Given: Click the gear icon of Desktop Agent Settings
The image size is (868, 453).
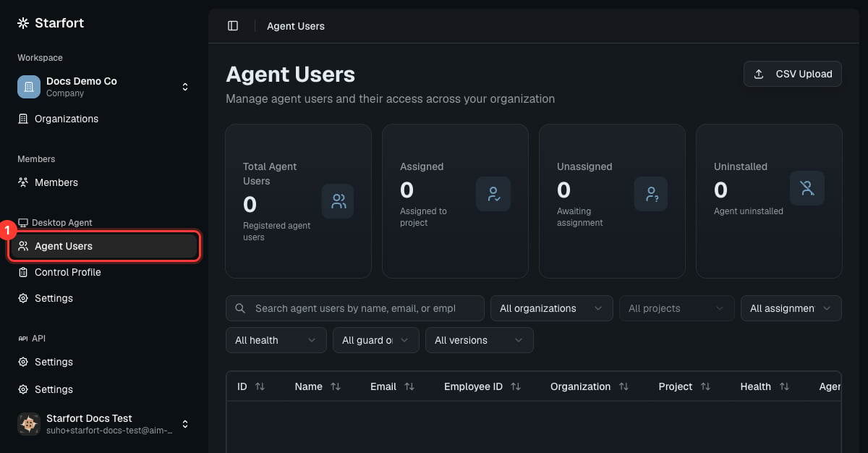Looking at the screenshot, I should click(x=23, y=298).
